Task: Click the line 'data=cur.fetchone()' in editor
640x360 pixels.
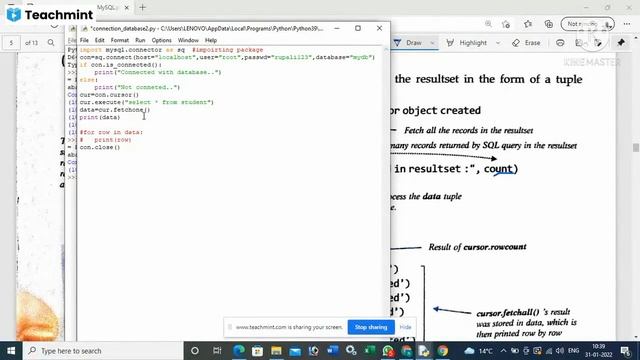Action: (115, 110)
